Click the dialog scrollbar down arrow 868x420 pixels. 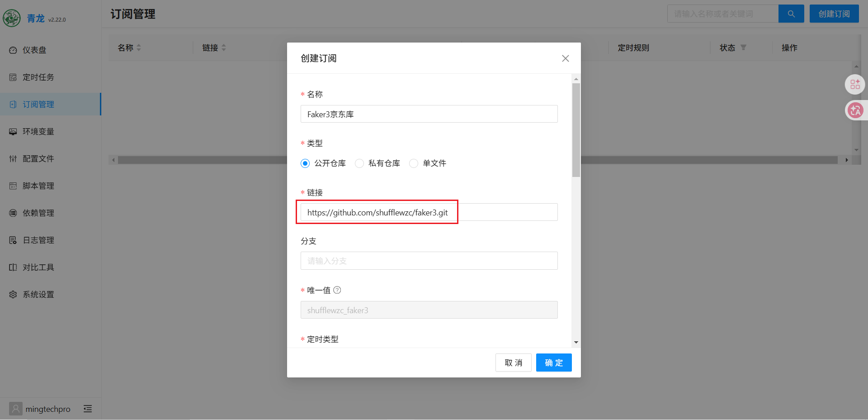tap(576, 343)
